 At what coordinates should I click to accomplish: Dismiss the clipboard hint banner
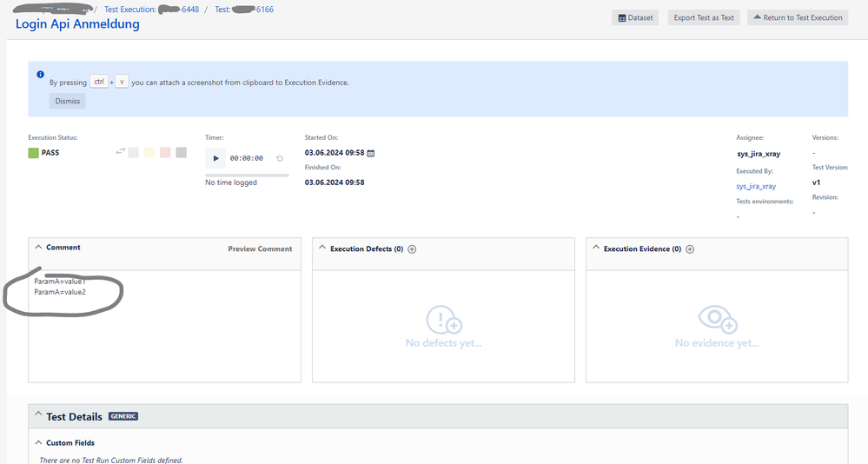coord(68,102)
